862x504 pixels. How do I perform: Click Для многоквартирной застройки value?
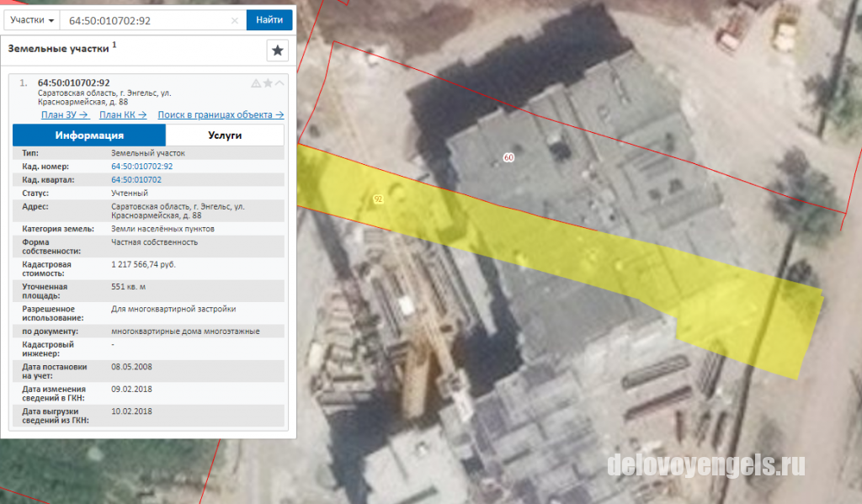173,309
